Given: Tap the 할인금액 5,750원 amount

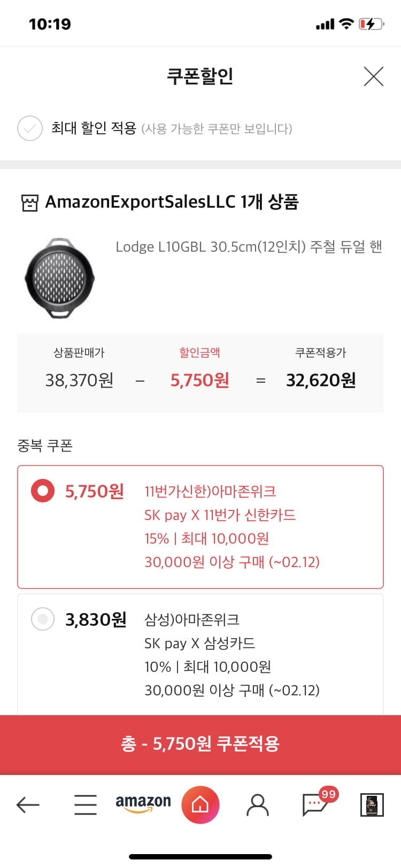Looking at the screenshot, I should (200, 380).
